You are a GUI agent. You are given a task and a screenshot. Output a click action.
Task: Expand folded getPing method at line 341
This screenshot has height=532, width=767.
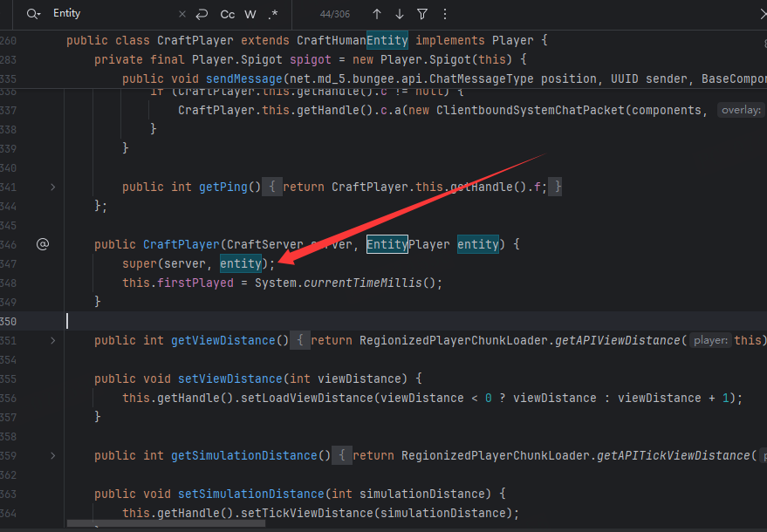[52, 187]
